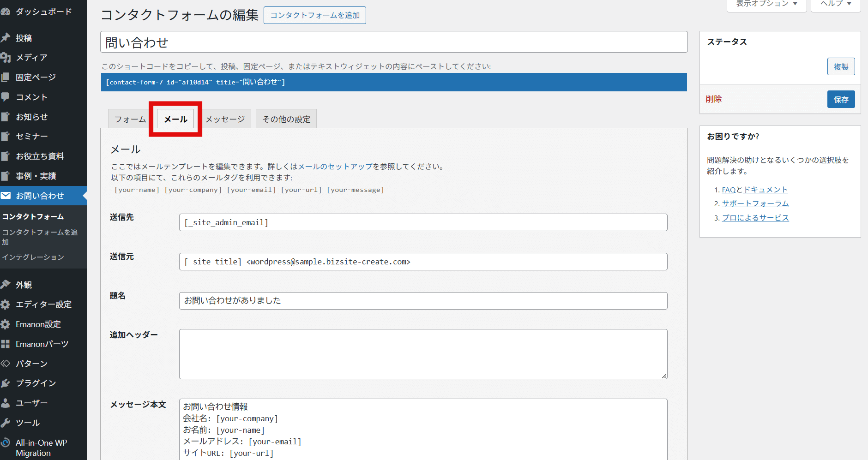This screenshot has width=868, height=460.
Task: Expand the ヘルプ dropdown panel
Action: tap(835, 4)
